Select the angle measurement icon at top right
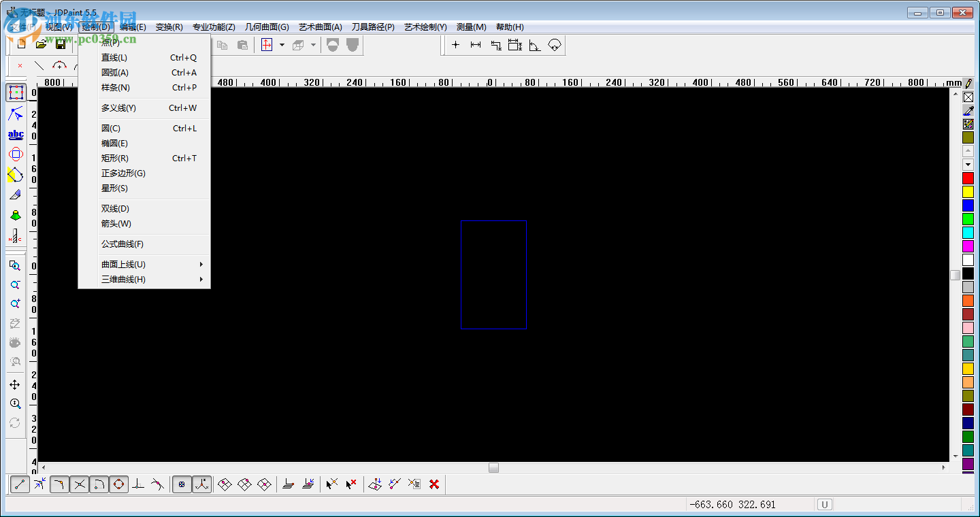 pyautogui.click(x=535, y=44)
